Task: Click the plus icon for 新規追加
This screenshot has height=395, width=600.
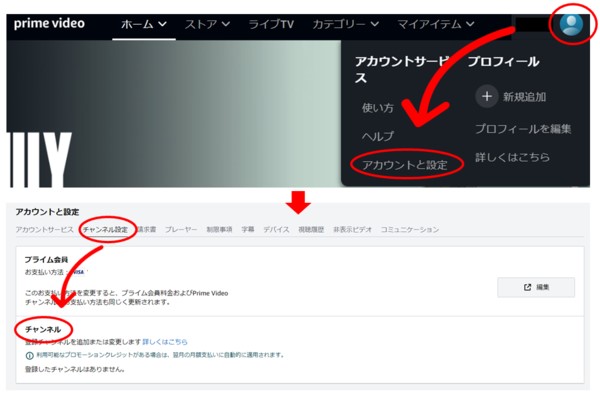Action: pyautogui.click(x=487, y=96)
